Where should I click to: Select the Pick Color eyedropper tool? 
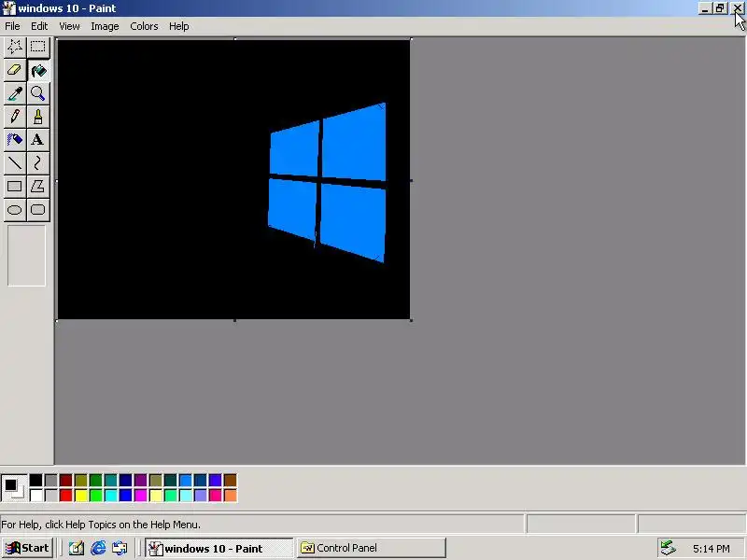14,93
